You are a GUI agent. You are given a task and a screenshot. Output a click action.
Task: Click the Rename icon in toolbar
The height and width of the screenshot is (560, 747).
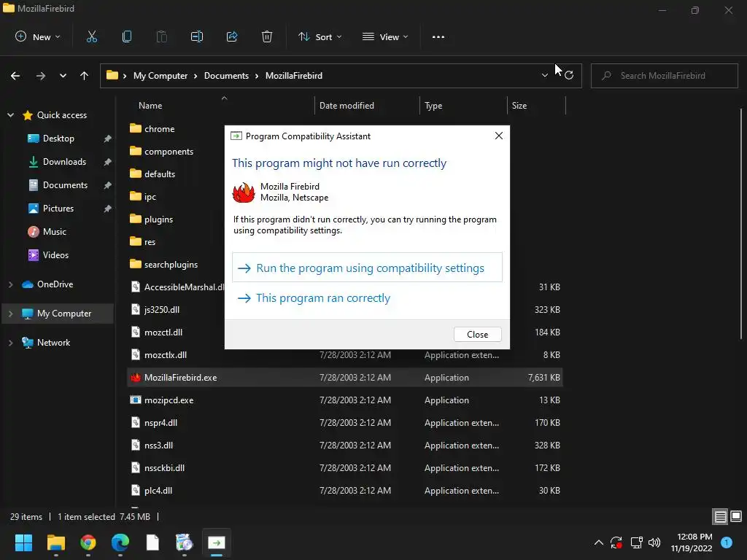pos(197,36)
